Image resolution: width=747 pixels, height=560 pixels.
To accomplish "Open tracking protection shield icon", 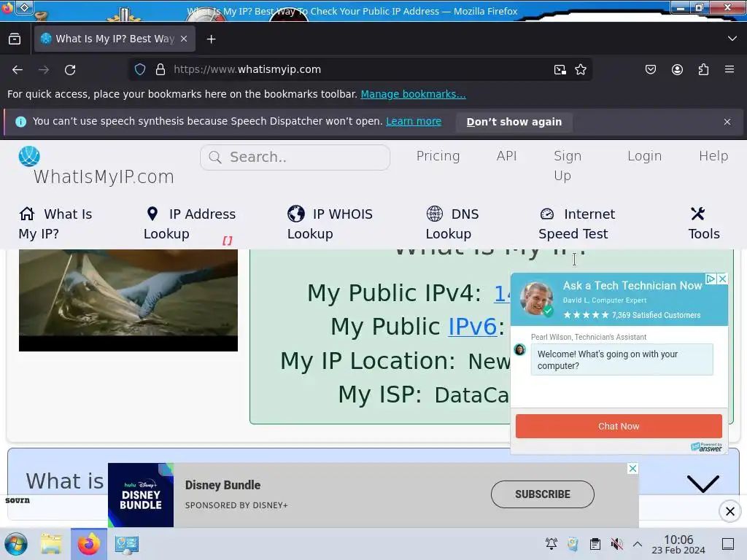I will pos(140,69).
